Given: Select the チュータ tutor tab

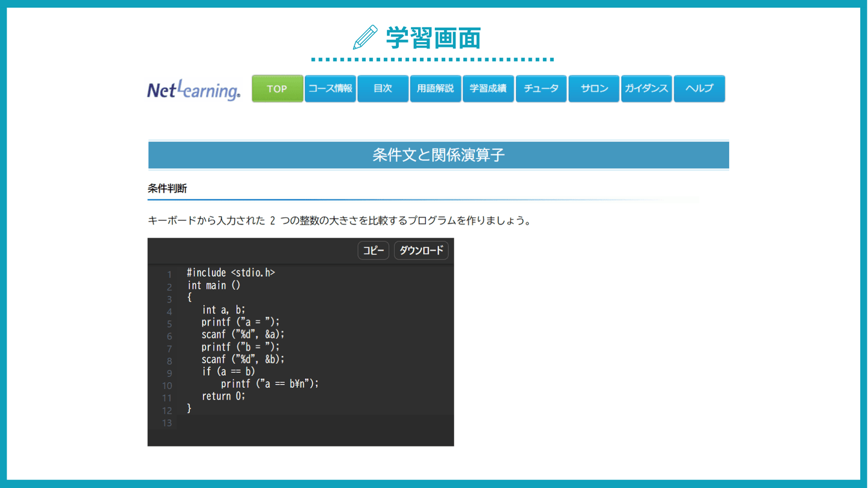Looking at the screenshot, I should 541,89.
